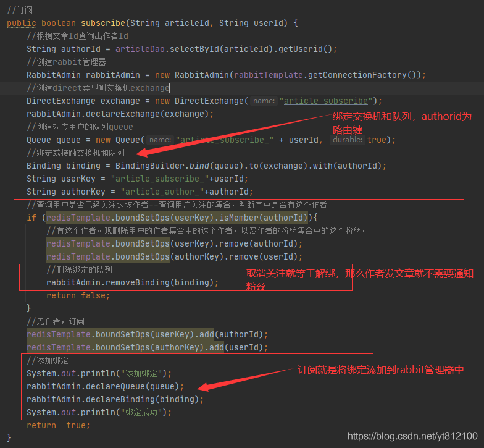Click the subscribe method name in the declaration
The image size is (484, 448).
pos(103,23)
